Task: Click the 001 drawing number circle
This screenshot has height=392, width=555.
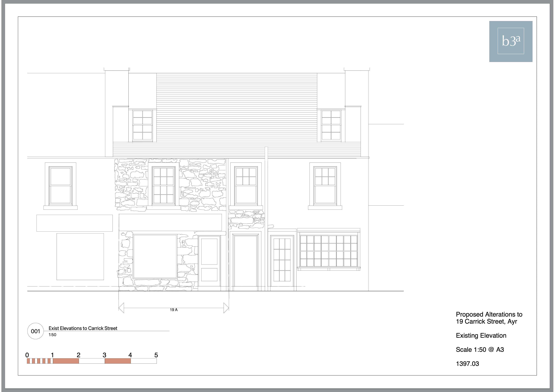Action: (x=36, y=331)
